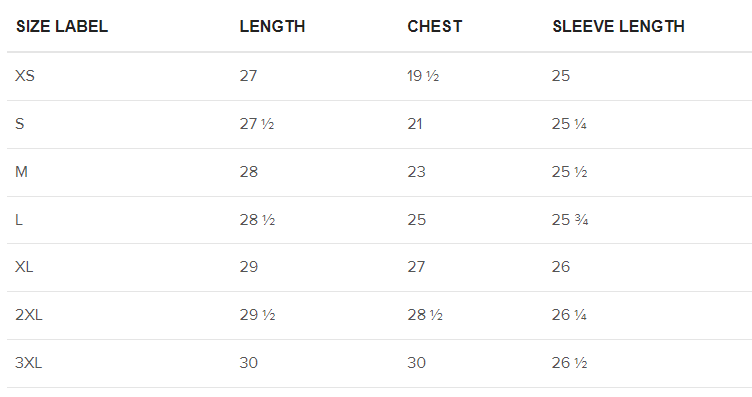752x397 pixels.
Task: Click the 19 ½ chest value for XS
Action: coord(423,76)
